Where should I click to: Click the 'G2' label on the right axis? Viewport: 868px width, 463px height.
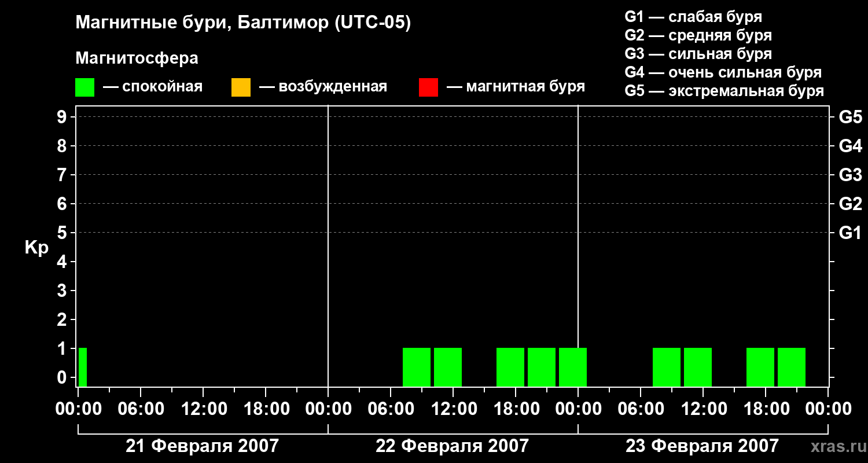click(x=850, y=204)
